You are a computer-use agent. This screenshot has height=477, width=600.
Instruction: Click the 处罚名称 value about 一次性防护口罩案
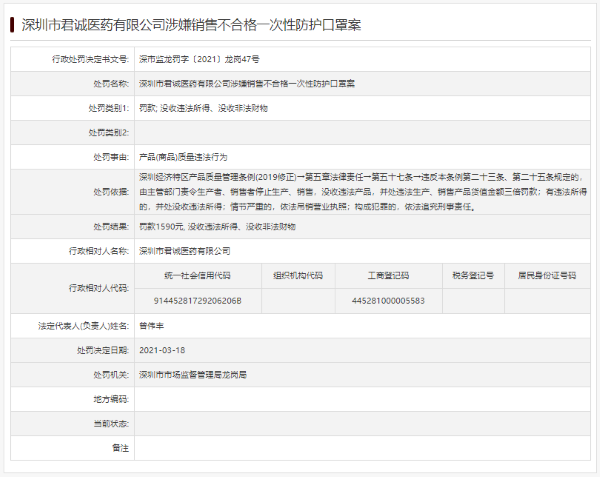click(x=247, y=84)
